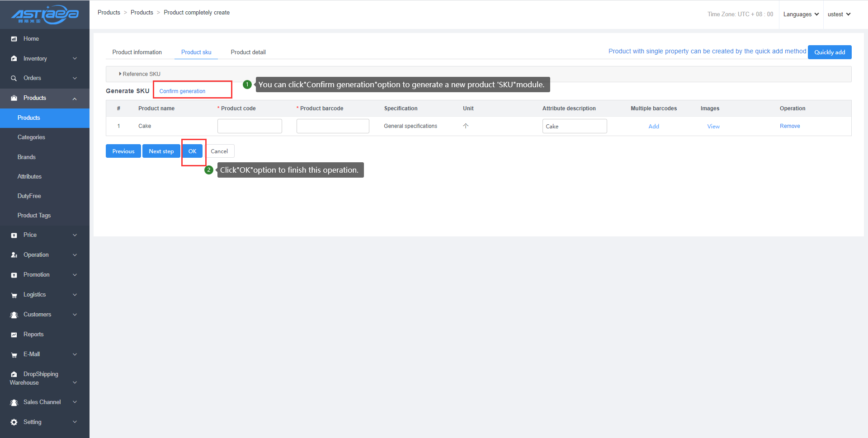This screenshot has width=868, height=438.
Task: Expand the Promotion menu chevron
Action: 75,275
